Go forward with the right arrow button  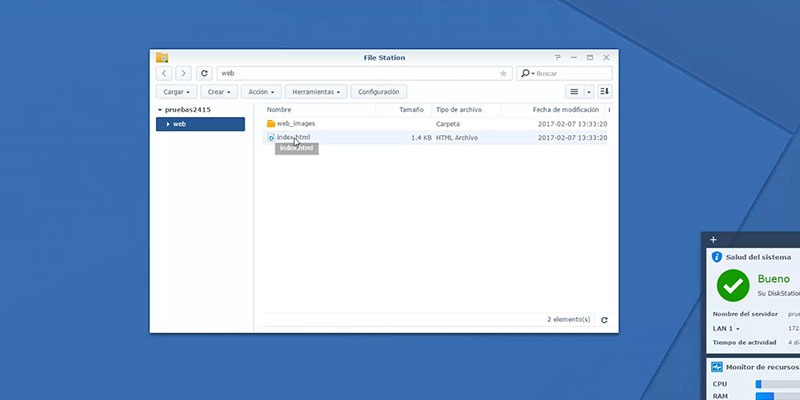tap(183, 73)
